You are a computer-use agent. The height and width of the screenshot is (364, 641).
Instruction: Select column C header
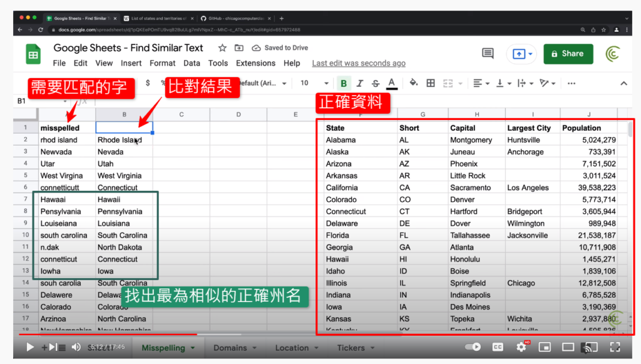pyautogui.click(x=181, y=114)
